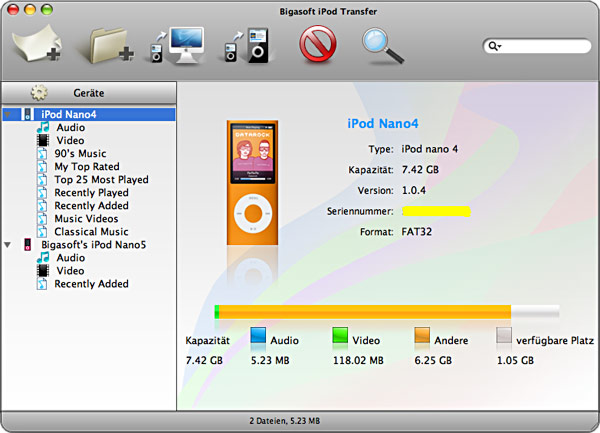600x433 pixels.
Task: Open Video under iPod Nano4
Action: point(70,140)
